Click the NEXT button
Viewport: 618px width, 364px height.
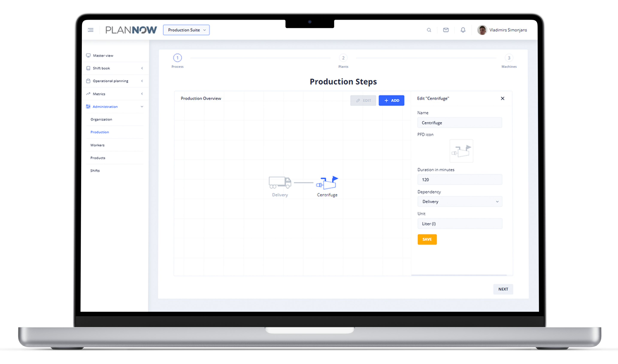(503, 289)
